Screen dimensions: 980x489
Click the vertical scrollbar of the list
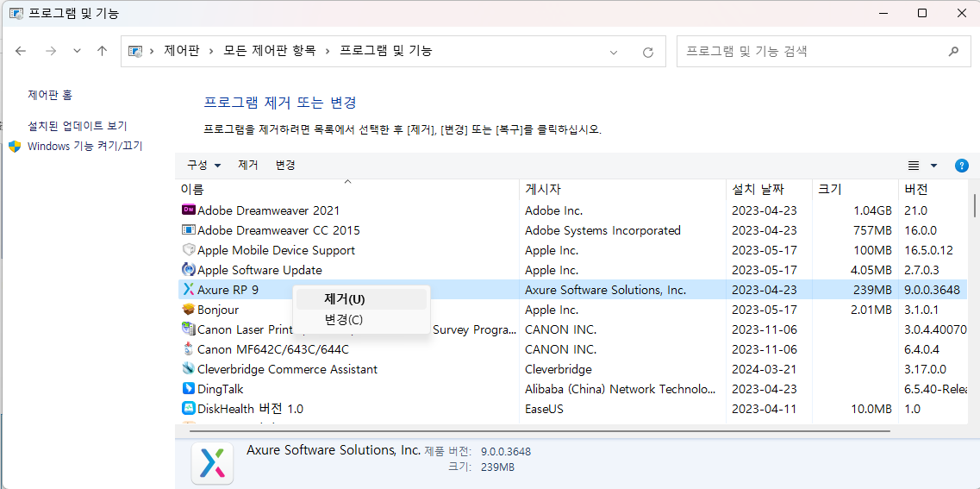coord(974,205)
